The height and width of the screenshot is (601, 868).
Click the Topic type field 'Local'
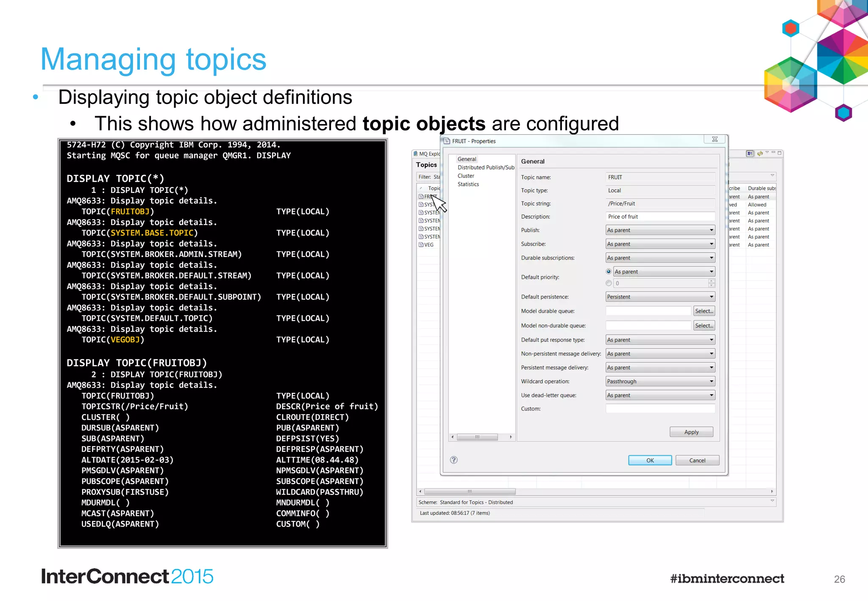pos(660,190)
